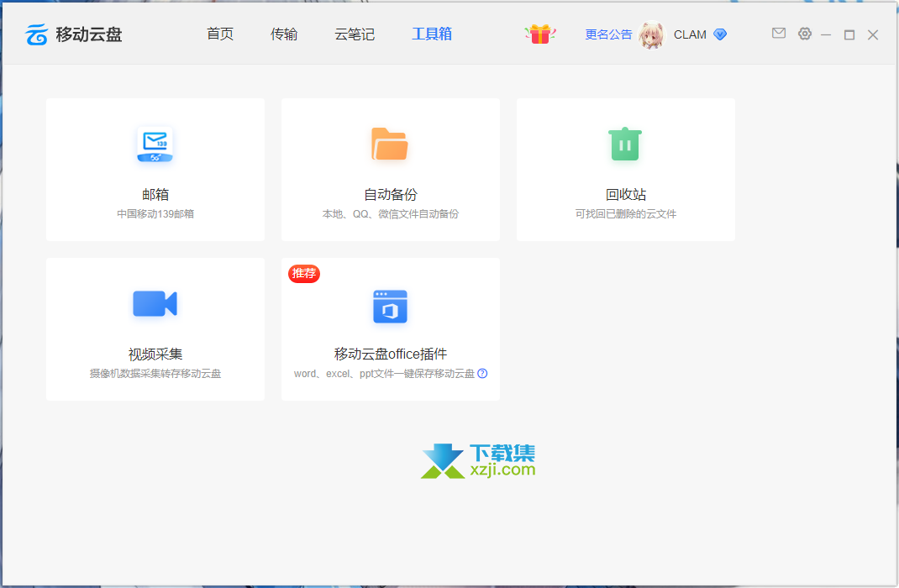Click the blue diamond VIP badge
This screenshot has width=899, height=588.
720,34
